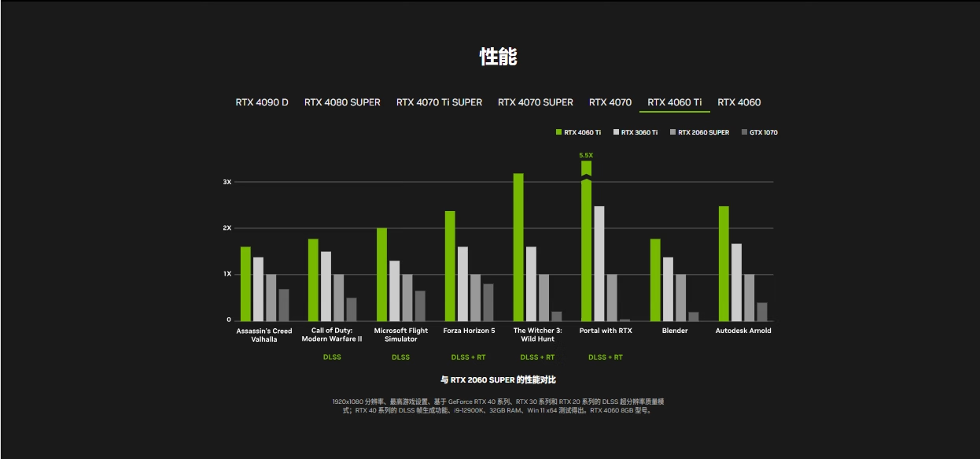Click the RTX 3060 Ti bar for Portal with RTX
980x459 pixels.
(x=599, y=264)
